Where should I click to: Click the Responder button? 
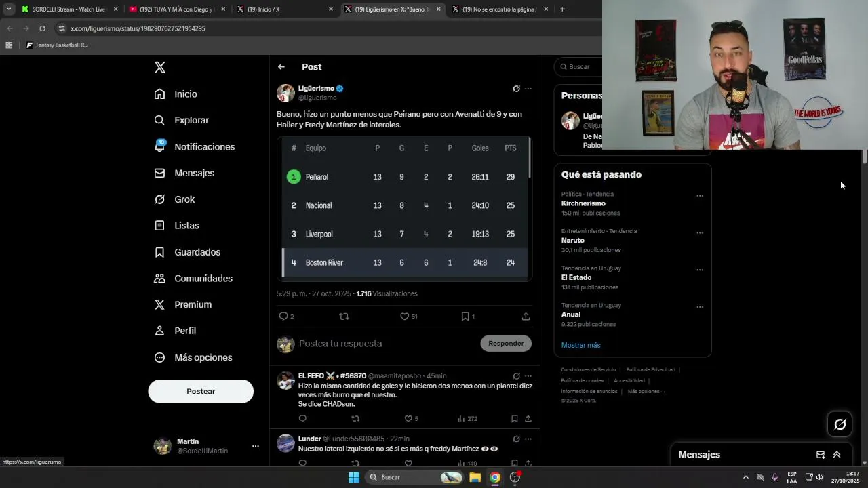[506, 344]
